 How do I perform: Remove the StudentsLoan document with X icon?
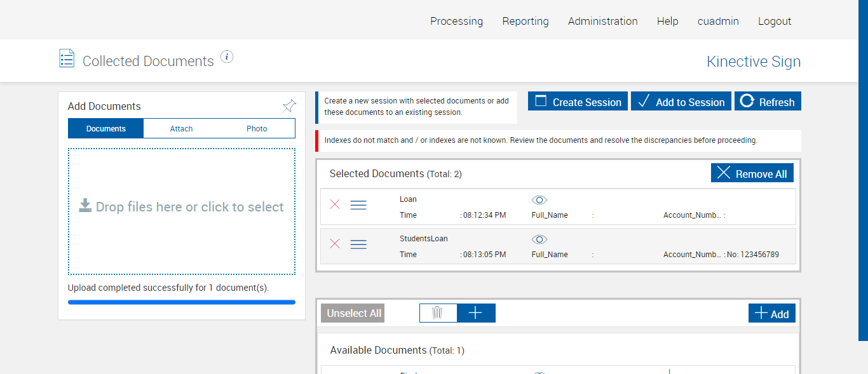[x=335, y=244]
